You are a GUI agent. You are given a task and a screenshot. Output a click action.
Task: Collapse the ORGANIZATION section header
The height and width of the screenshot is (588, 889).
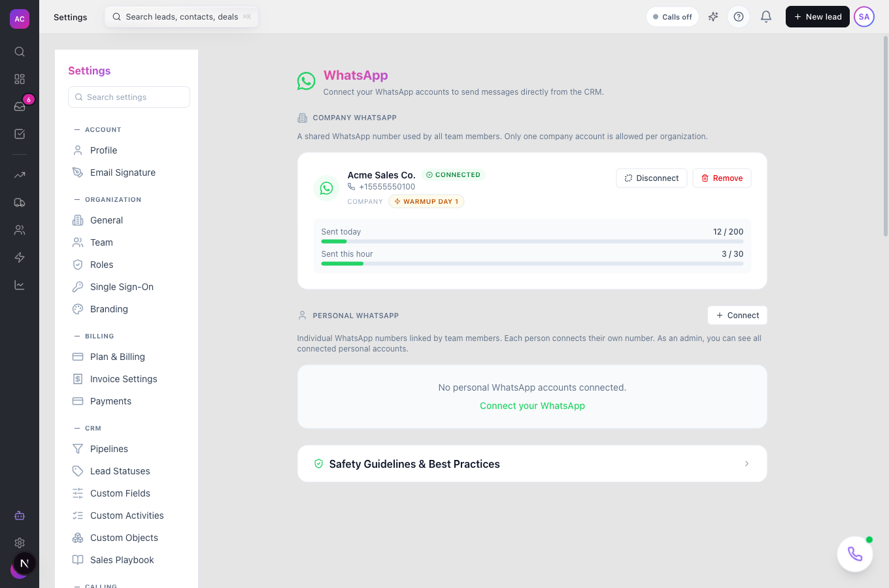(108, 199)
